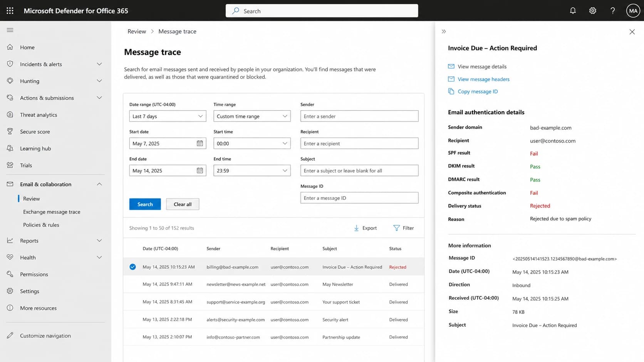The image size is (644, 362).
Task: Click Copy message ID link
Action: (x=478, y=91)
